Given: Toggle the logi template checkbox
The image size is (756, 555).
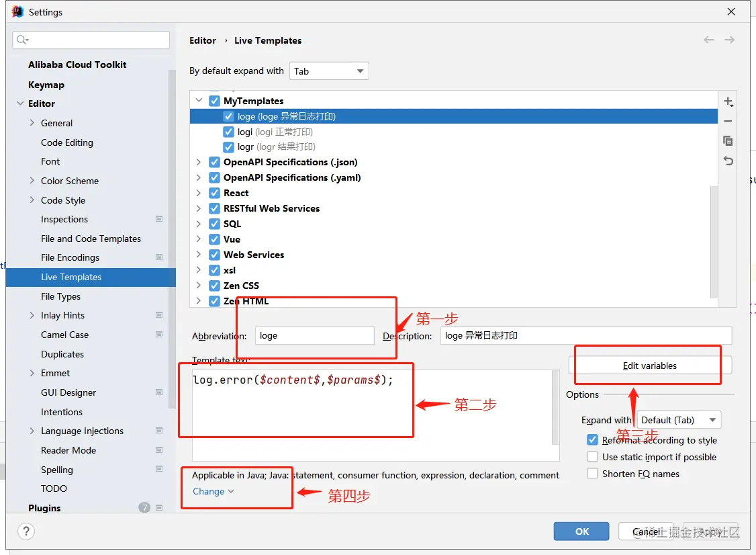Looking at the screenshot, I should click(x=228, y=132).
